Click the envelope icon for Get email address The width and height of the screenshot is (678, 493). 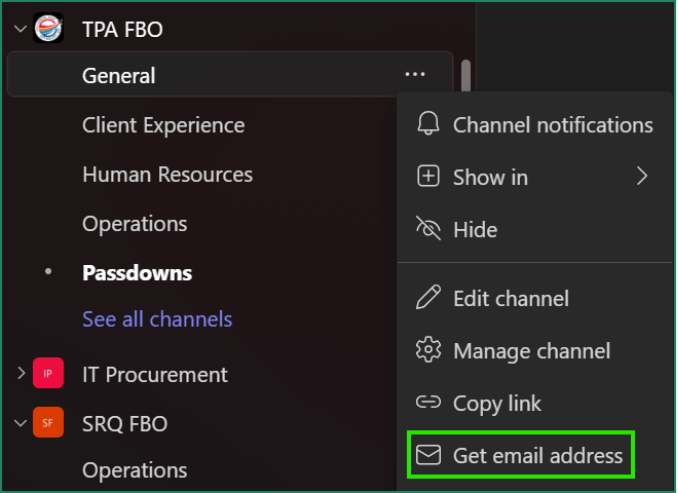(x=428, y=456)
